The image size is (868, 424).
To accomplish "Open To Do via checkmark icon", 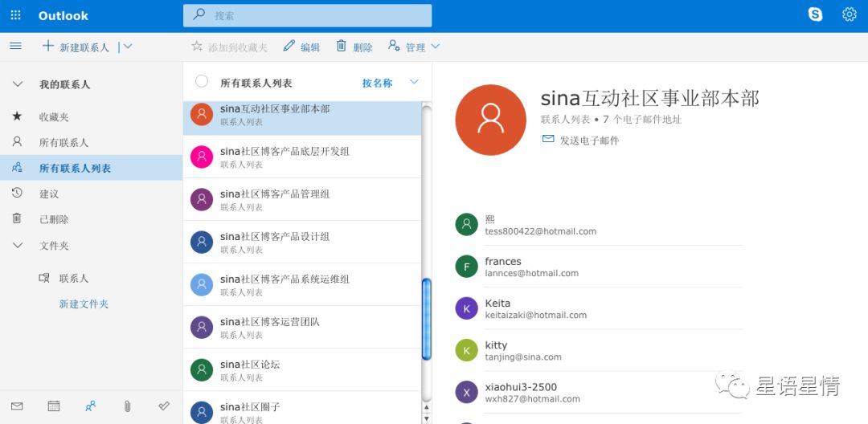I will [164, 406].
